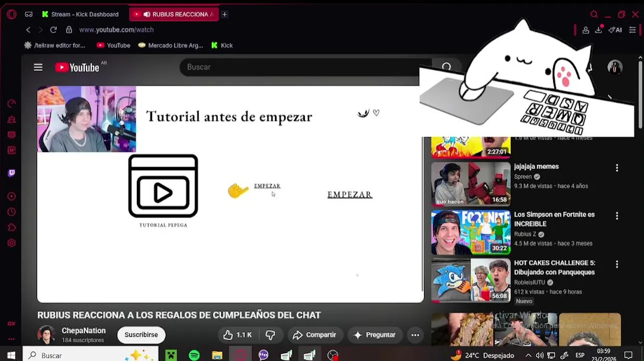Viewport: 644px width, 361px height.
Task: Expand hidden system tray icons chevron
Action: [528, 355]
